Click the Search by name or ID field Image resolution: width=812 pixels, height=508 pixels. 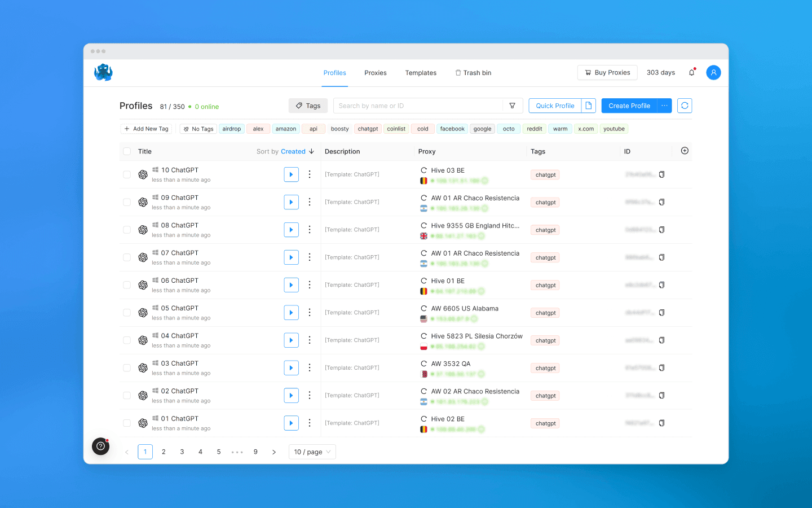[417, 106]
